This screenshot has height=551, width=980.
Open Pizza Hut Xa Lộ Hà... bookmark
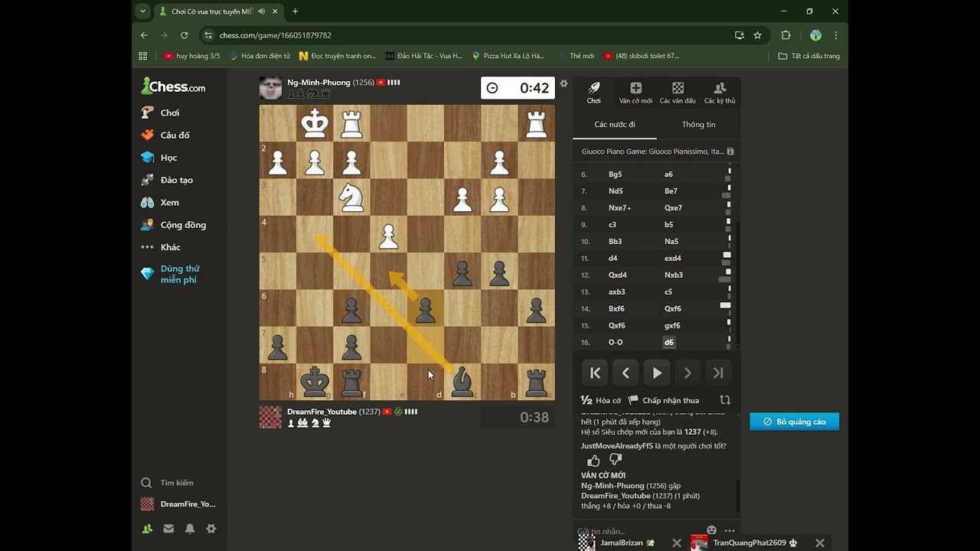click(508, 56)
